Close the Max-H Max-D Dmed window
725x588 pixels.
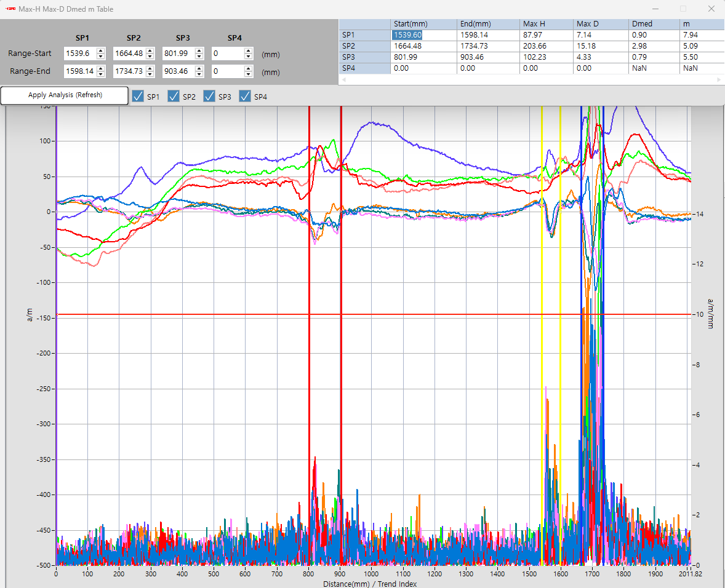[711, 9]
